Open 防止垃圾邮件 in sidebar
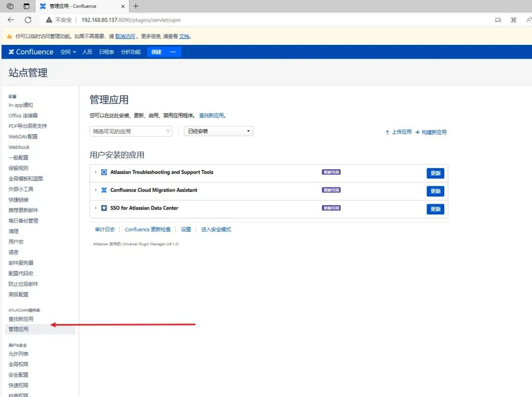This screenshot has height=397, width=532. click(23, 284)
